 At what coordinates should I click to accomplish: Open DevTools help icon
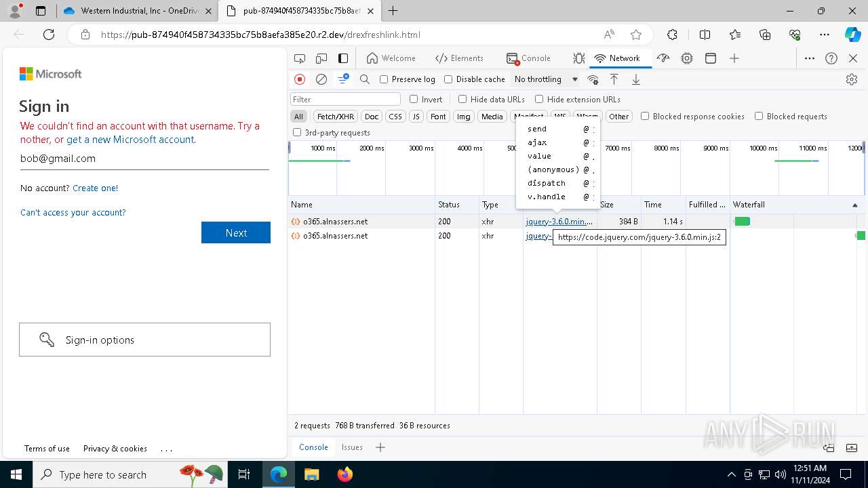pos(831,58)
